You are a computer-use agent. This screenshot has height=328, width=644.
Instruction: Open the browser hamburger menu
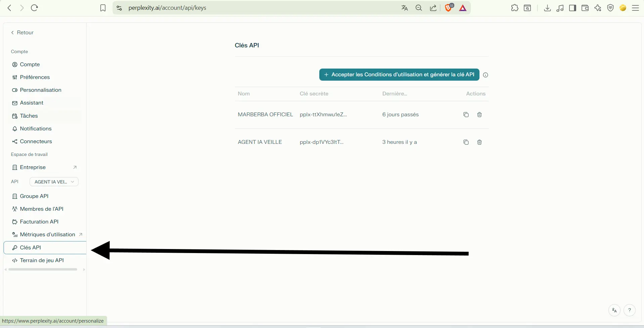(635, 8)
